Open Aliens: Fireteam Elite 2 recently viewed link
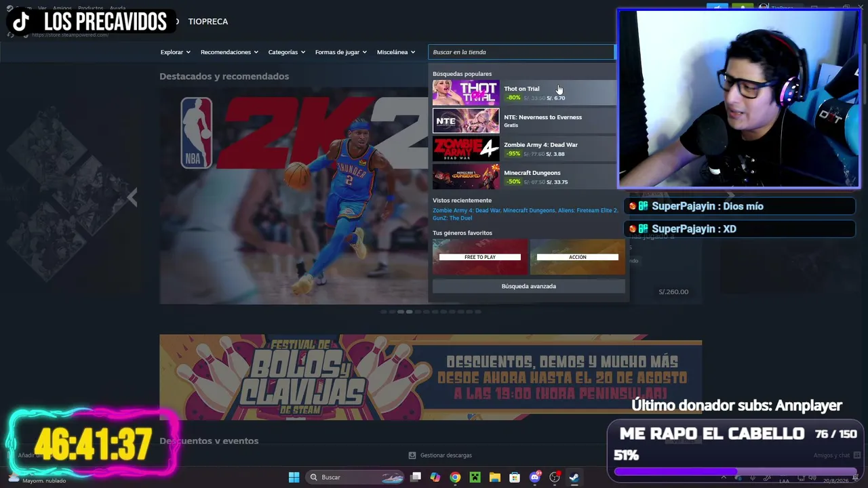868x488 pixels. [x=588, y=210]
